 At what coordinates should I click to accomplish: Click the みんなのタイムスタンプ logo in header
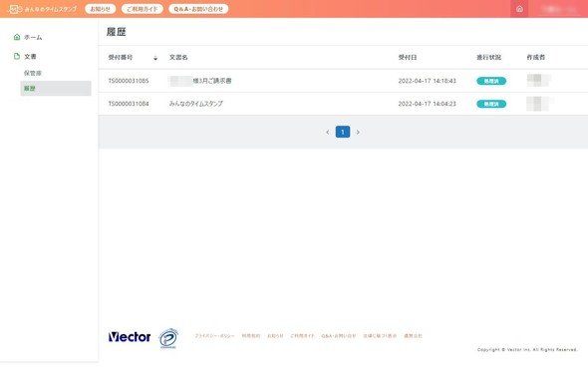[43, 9]
